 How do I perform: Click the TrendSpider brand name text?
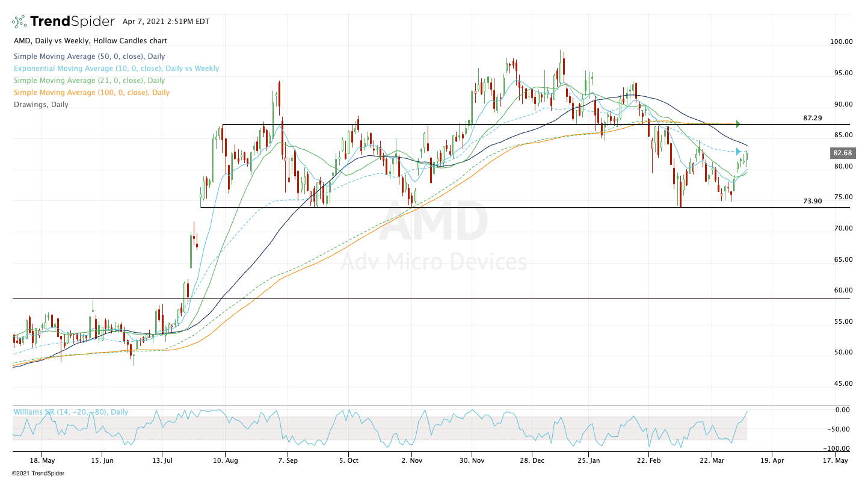pyautogui.click(x=72, y=22)
